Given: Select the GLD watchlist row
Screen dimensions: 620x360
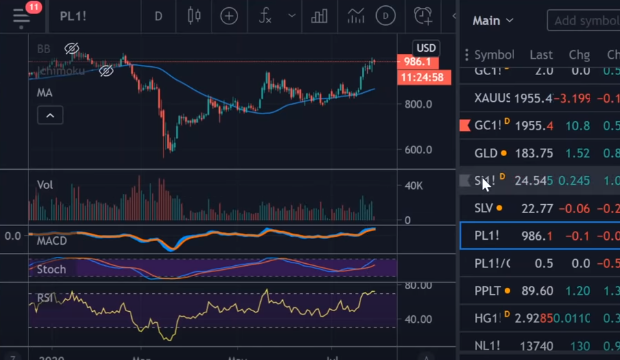Looking at the screenshot, I should point(540,153).
